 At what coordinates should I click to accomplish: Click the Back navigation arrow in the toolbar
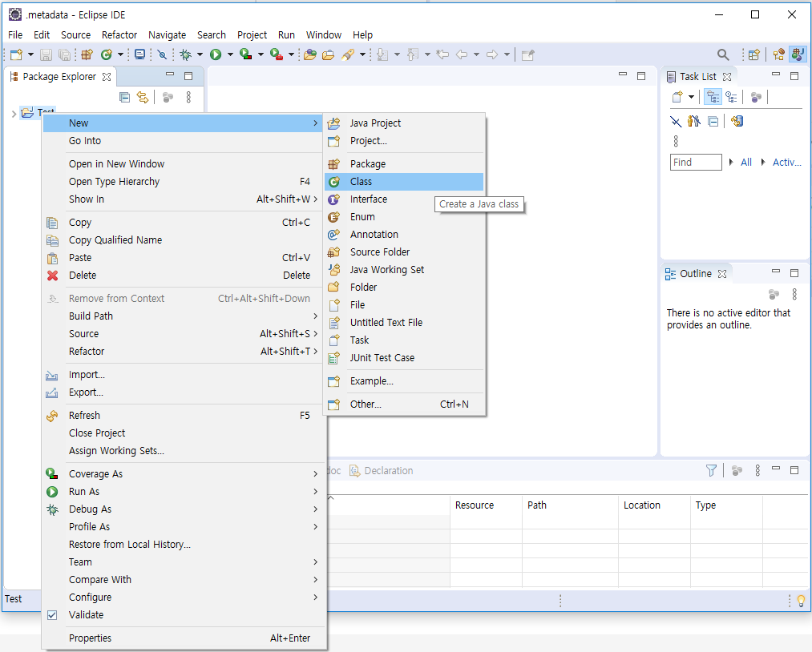coord(462,54)
